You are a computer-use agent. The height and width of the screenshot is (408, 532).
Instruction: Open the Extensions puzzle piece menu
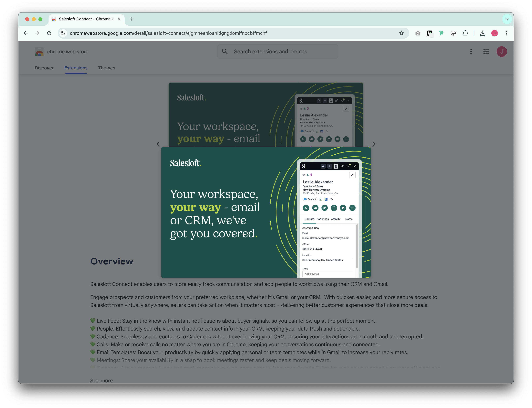(465, 33)
